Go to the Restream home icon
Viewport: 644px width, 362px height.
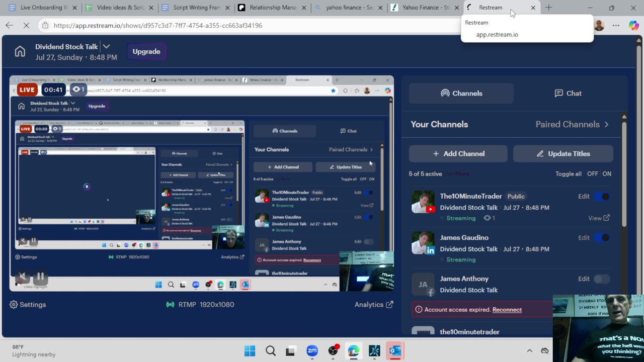[x=20, y=51]
